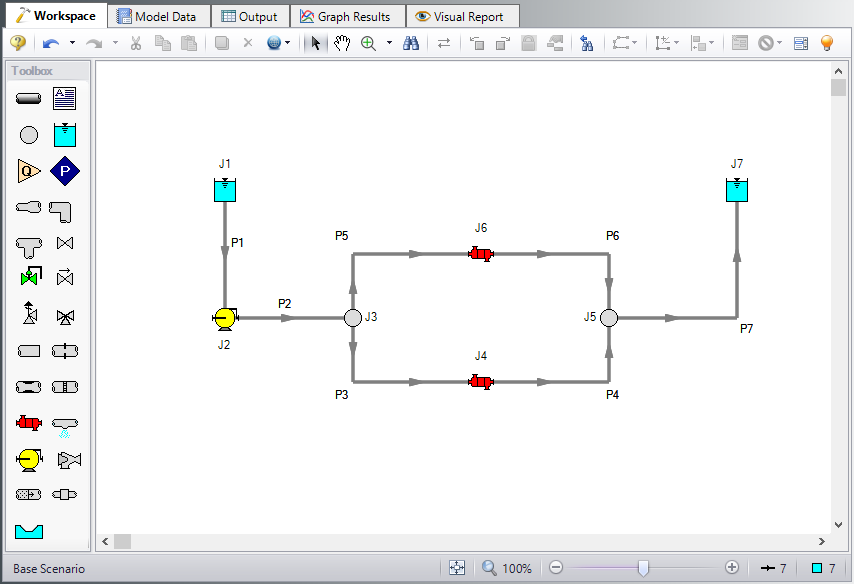The width and height of the screenshot is (854, 584).
Task: Click the horizontal scrollbar right arrow
Action: pyautogui.click(x=822, y=542)
